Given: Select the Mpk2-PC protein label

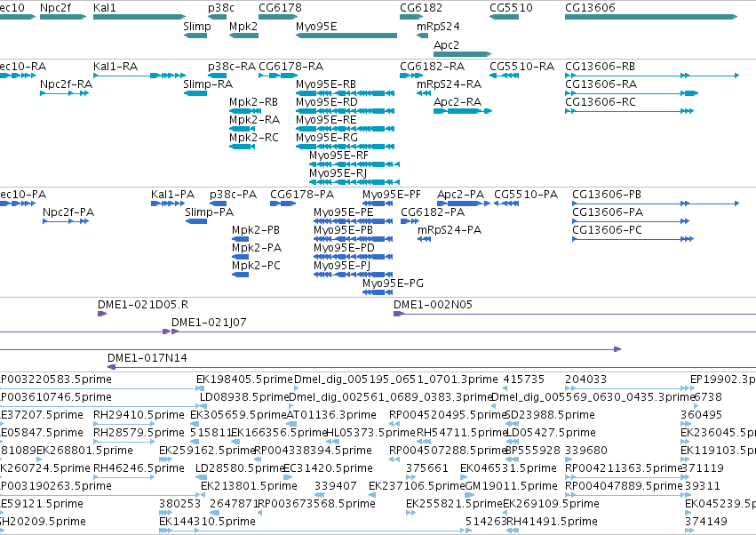Looking at the screenshot, I should pos(256,266).
